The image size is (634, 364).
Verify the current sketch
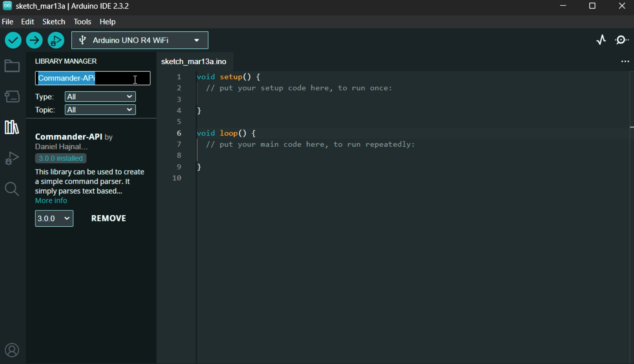(x=12, y=40)
